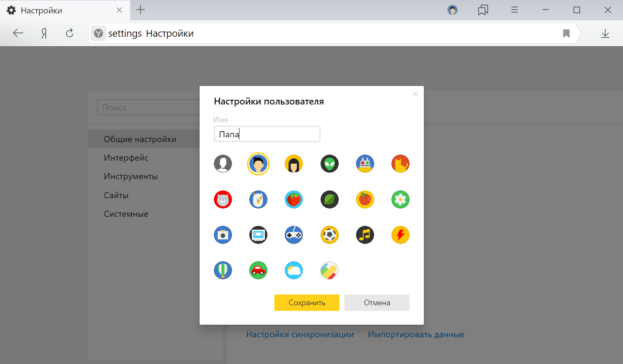Screen dimensions: 623x364
Task: Select the Настройки browser tab
Action: coord(65,10)
